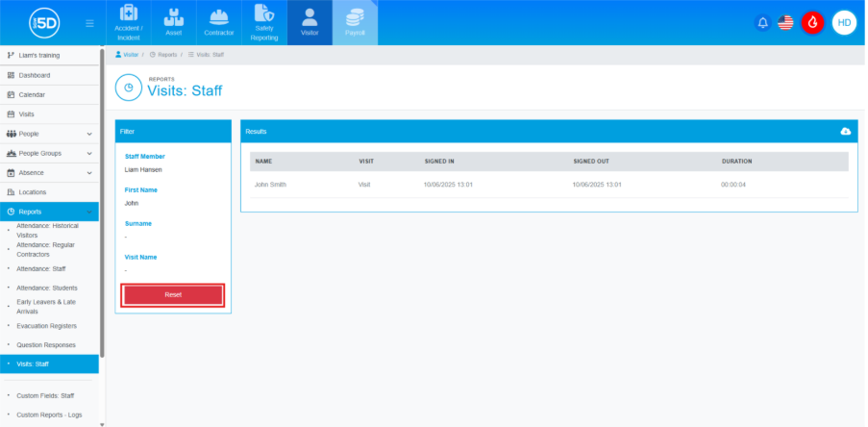The image size is (868, 427).
Task: Open Early Leavers & Late Arrivals report
Action: [x=46, y=307]
